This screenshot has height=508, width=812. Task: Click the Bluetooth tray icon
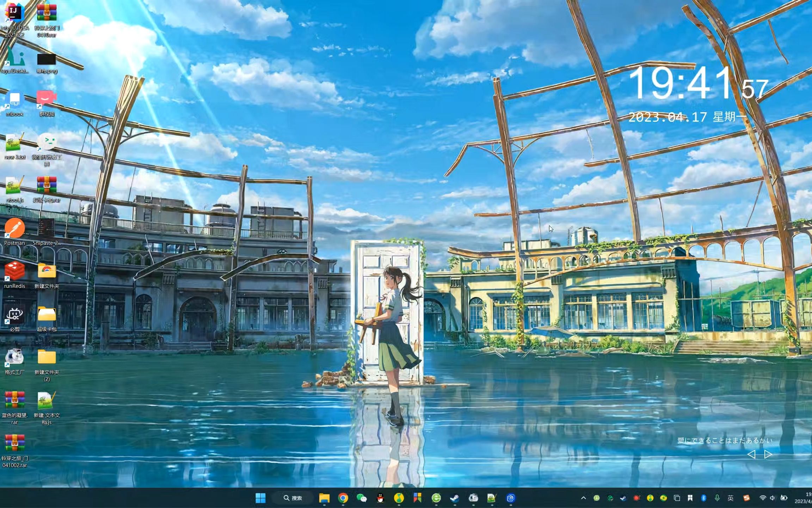pyautogui.click(x=703, y=498)
